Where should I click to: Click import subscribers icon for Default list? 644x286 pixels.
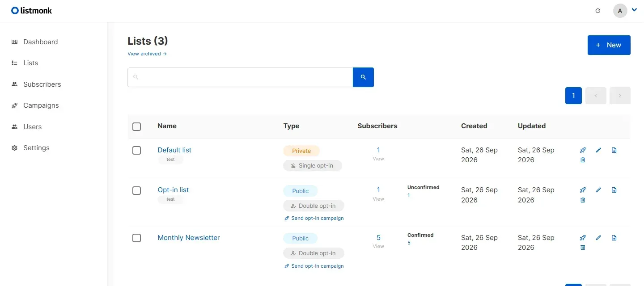pyautogui.click(x=614, y=150)
